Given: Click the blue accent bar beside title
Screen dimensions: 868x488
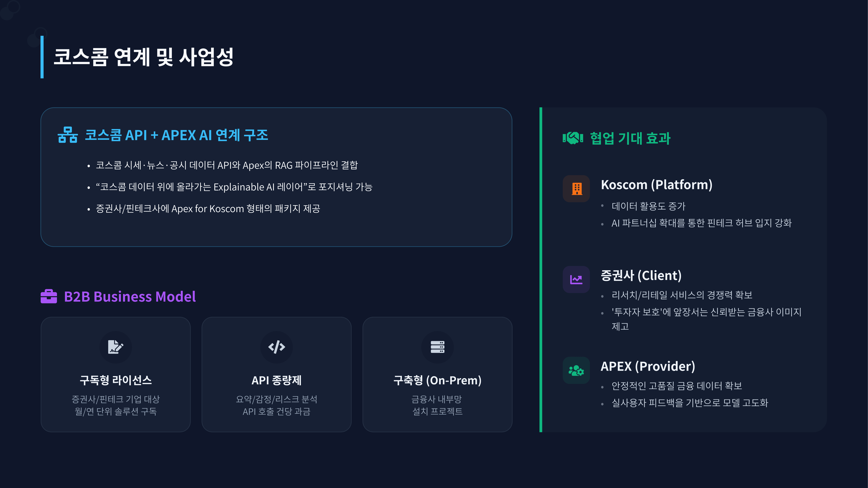Looking at the screenshot, I should (x=42, y=57).
